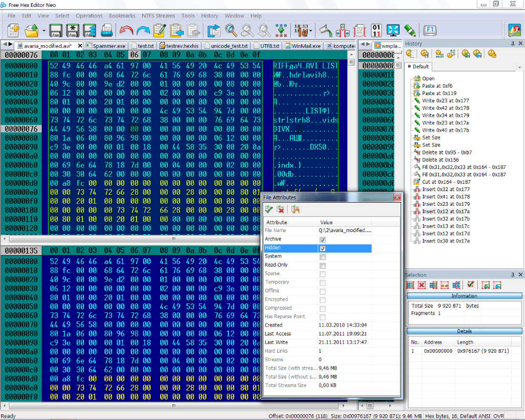Collapse the Information section header

pos(464,296)
